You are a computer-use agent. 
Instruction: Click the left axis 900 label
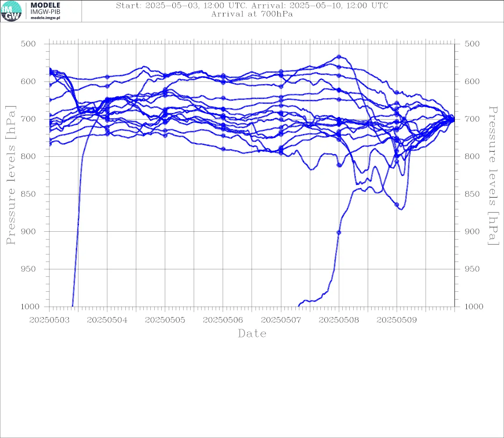pos(28,231)
